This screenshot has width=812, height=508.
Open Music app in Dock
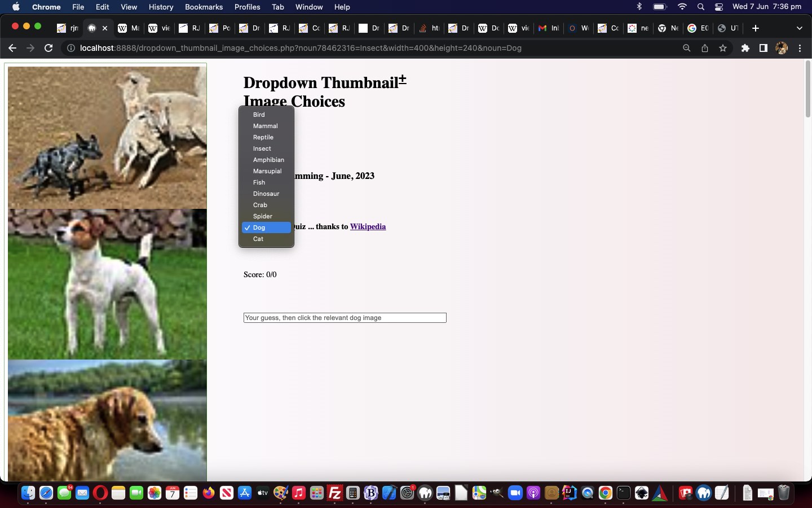[299, 493]
